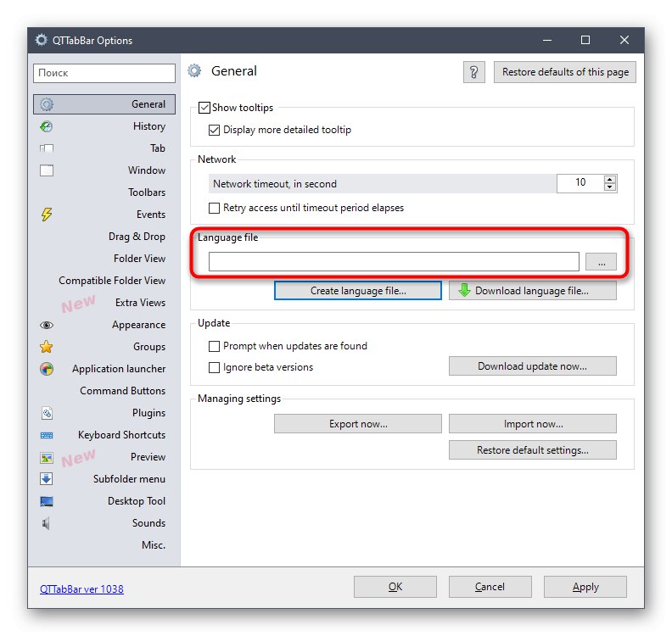The width and height of the screenshot is (672, 636).
Task: Click Download update now button
Action: (x=533, y=366)
